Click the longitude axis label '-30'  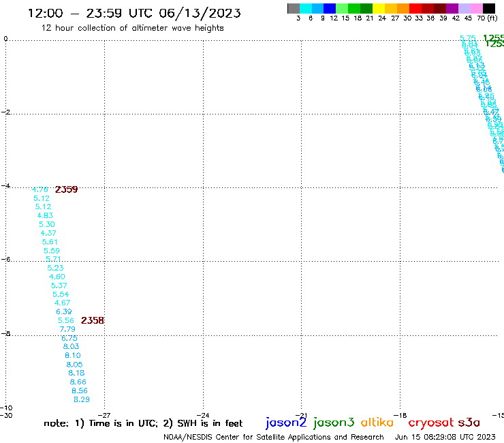pyautogui.click(x=6, y=415)
